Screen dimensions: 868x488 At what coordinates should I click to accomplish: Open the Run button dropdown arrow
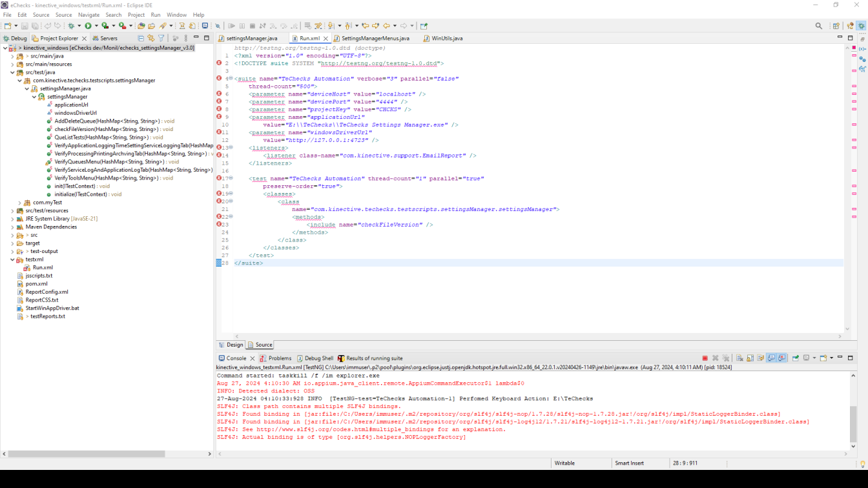[96, 26]
